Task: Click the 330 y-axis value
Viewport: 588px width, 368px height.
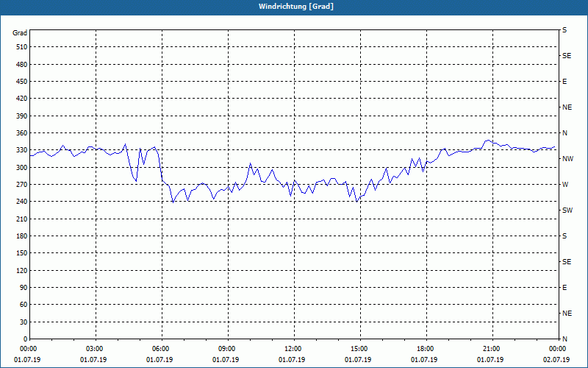Action: [x=22, y=150]
